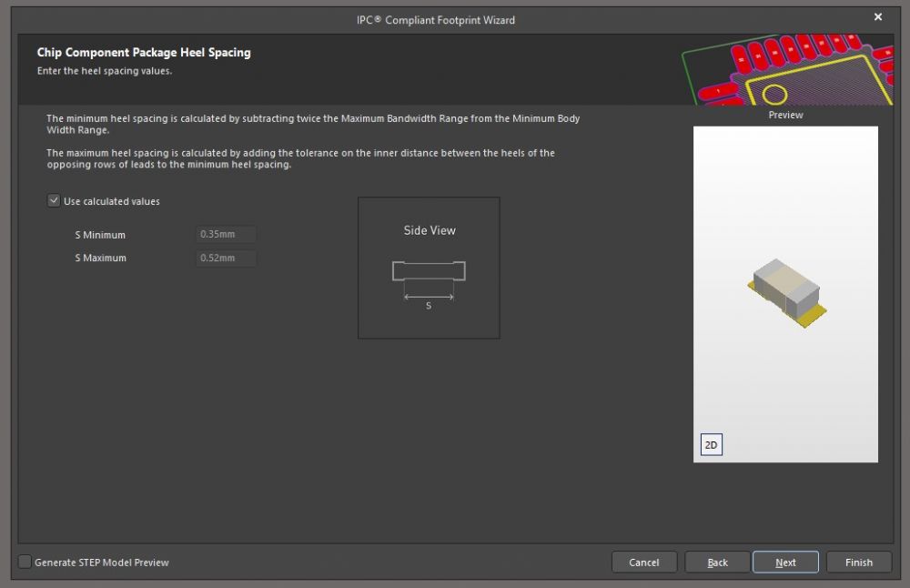Click the S Maximum value field
Image resolution: width=910 pixels, height=588 pixels.
227,259
